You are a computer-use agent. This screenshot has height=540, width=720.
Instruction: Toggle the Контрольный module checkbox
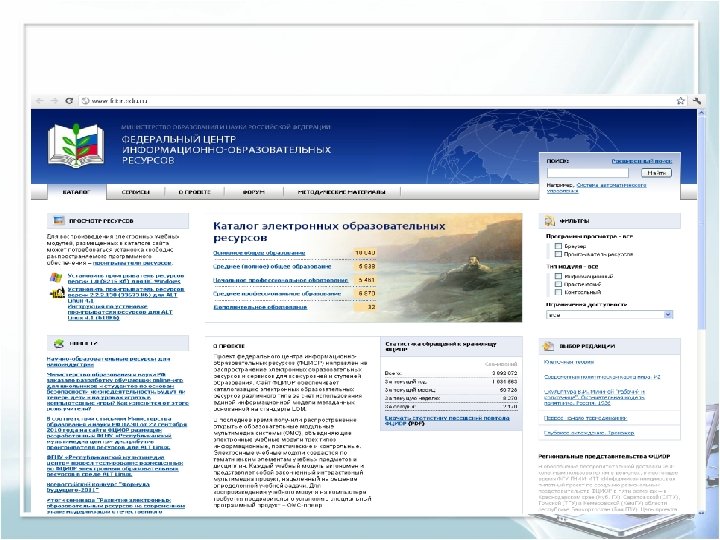(x=558, y=292)
